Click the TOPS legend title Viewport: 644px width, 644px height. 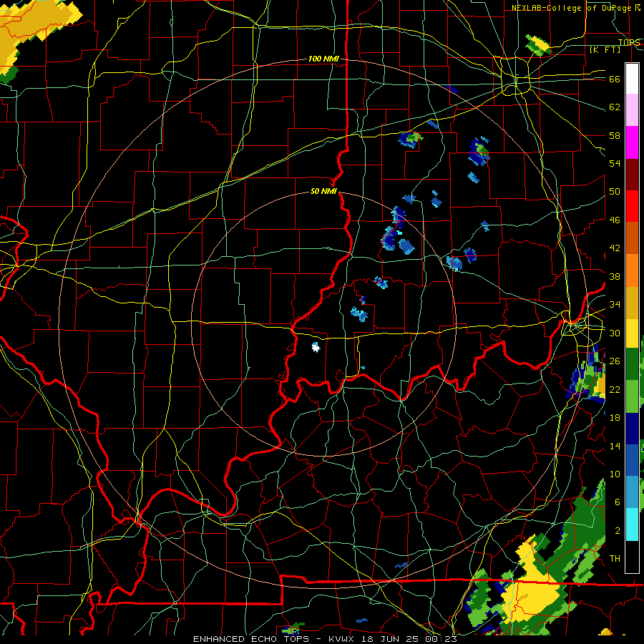click(x=629, y=42)
